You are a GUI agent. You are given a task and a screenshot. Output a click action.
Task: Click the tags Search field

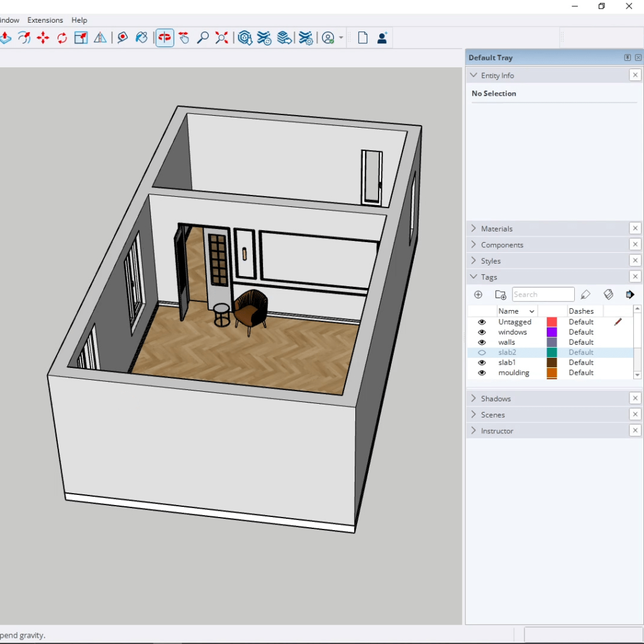543,294
